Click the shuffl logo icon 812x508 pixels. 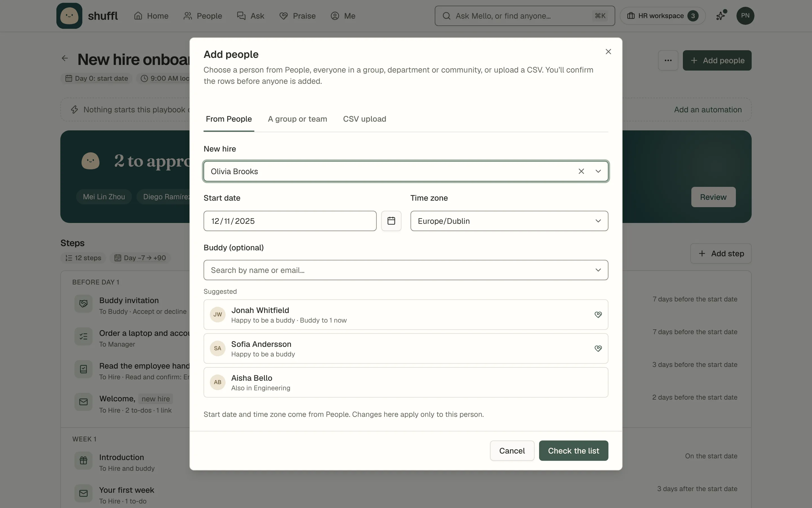[69, 16]
